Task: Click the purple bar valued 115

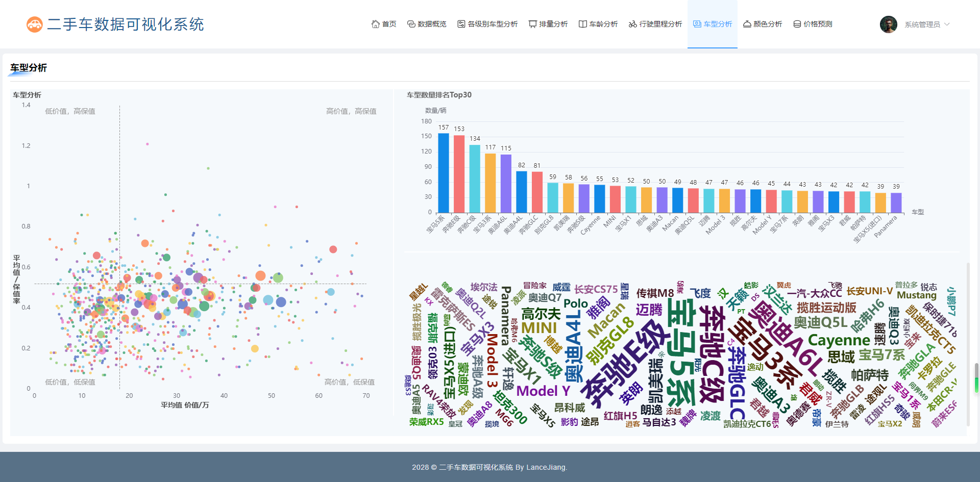Action: (x=506, y=184)
